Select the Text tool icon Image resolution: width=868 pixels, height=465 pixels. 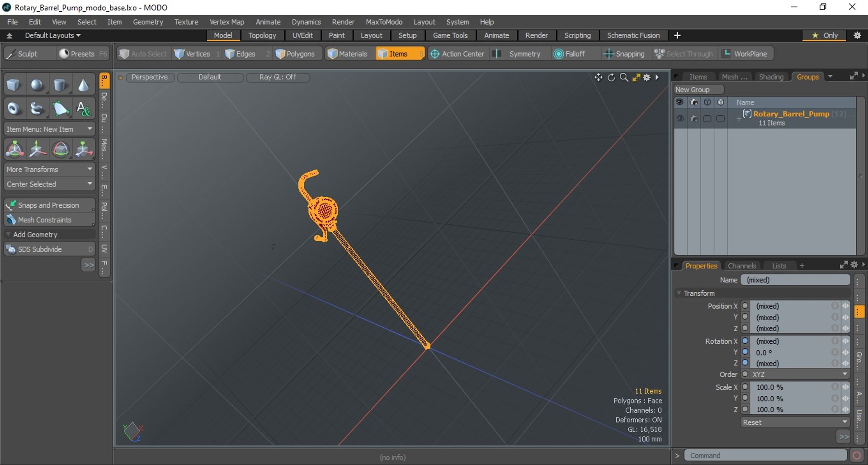[x=83, y=109]
